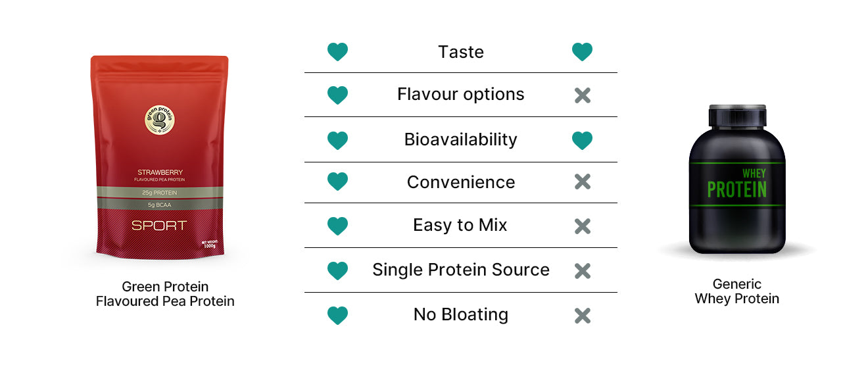Click the X icon in Convenience row

pyautogui.click(x=582, y=182)
